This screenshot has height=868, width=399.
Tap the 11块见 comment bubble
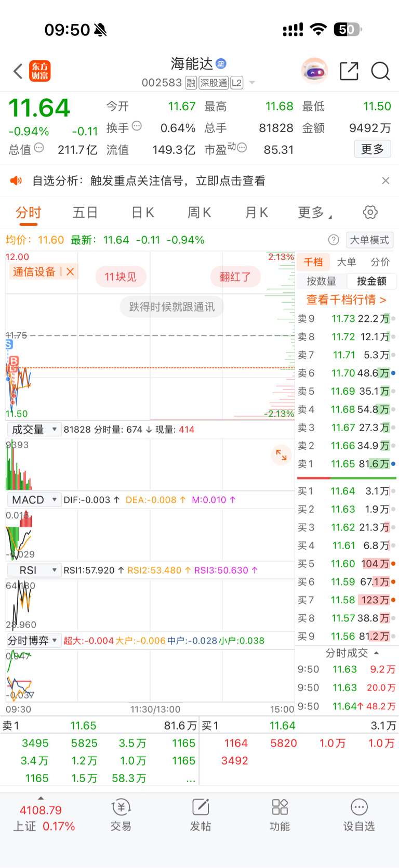click(121, 277)
